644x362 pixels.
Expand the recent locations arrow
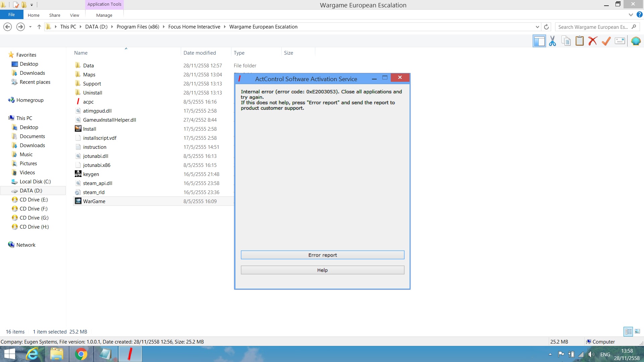30,27
